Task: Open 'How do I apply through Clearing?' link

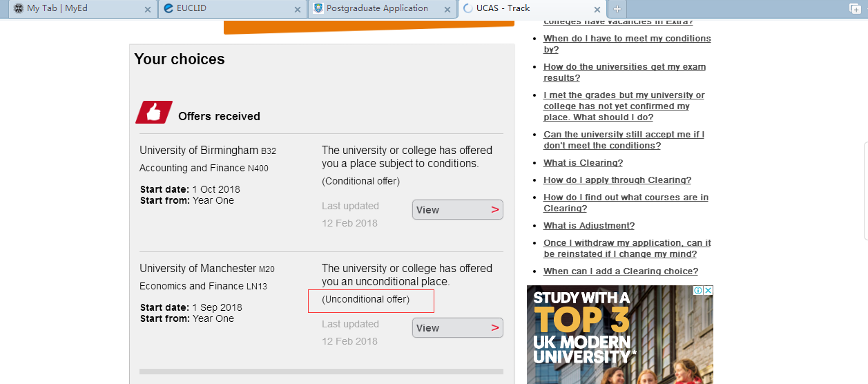Action: (617, 180)
